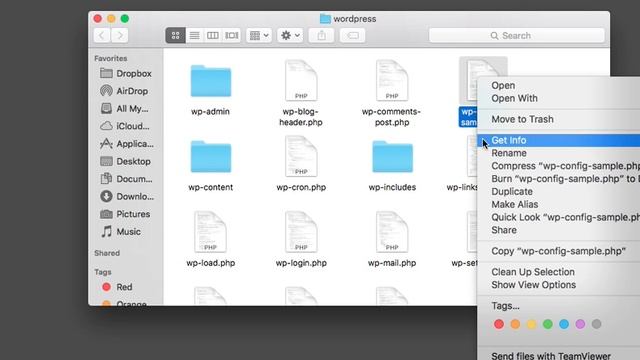Apply the gray tag color dot
The width and height of the screenshot is (640, 360).
tap(596, 324)
